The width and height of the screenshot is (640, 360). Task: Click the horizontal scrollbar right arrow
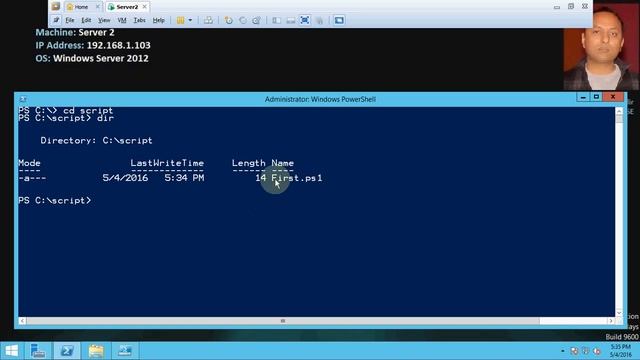pyautogui.click(x=611, y=321)
